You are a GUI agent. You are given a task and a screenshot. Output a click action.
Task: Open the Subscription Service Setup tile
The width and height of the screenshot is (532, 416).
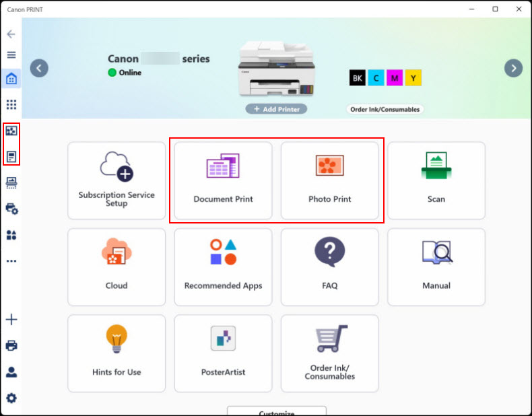point(117,180)
